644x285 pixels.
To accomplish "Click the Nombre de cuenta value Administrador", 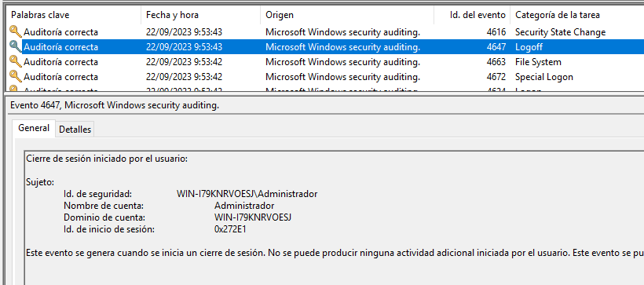I will pyautogui.click(x=244, y=206).
